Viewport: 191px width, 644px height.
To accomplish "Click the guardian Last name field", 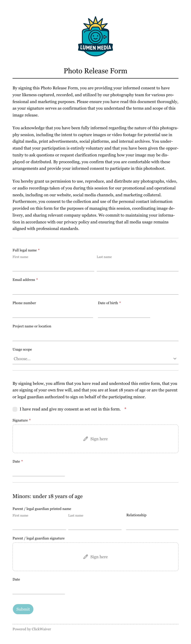I will tap(95, 524).
